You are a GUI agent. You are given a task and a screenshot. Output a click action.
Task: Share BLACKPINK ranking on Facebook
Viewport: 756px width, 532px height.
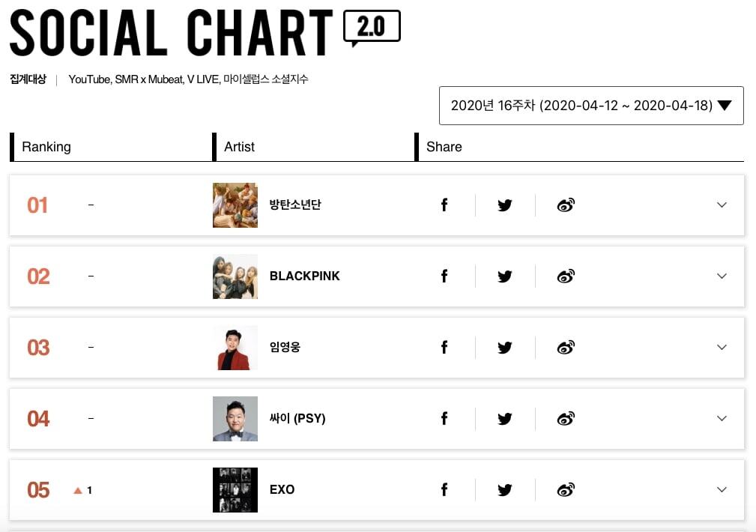444,276
